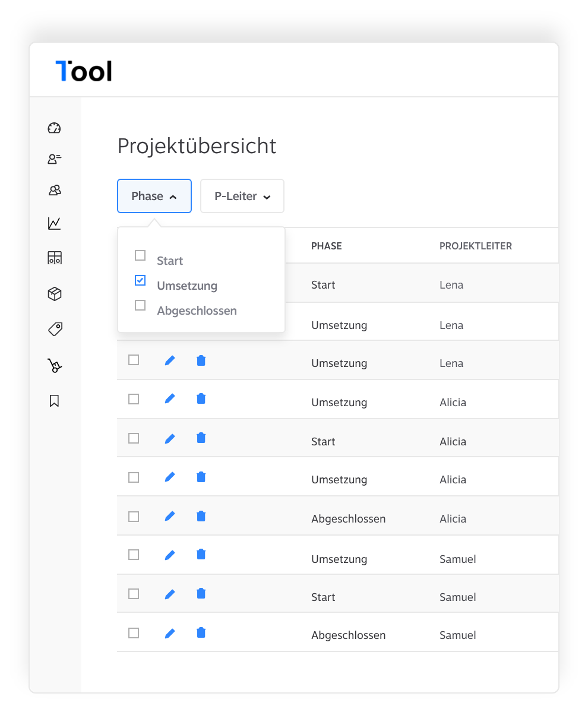Collapse the Phase filter dropdown
588x709 pixels.
[x=154, y=196]
